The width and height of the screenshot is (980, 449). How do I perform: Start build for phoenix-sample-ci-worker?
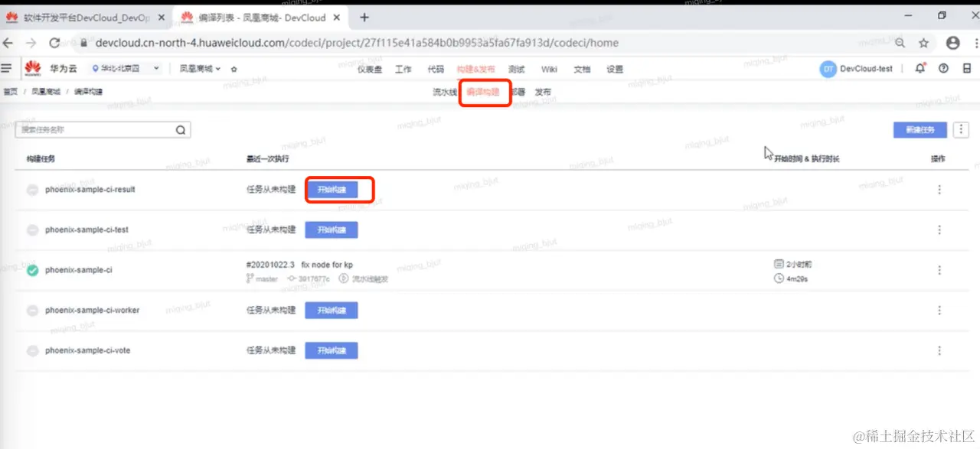tap(332, 311)
